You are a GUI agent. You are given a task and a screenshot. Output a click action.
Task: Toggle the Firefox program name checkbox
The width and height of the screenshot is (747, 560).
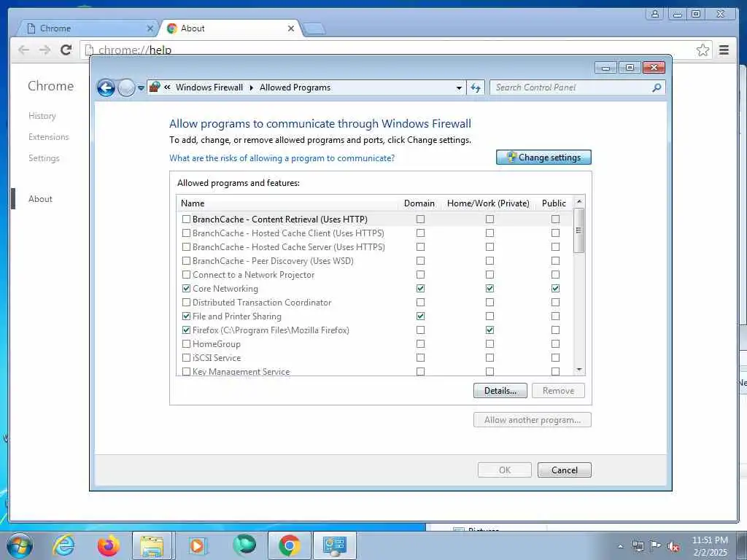(x=186, y=330)
